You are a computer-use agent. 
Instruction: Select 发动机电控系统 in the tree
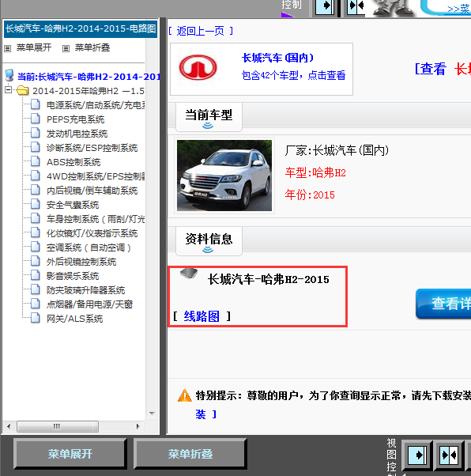(x=77, y=134)
